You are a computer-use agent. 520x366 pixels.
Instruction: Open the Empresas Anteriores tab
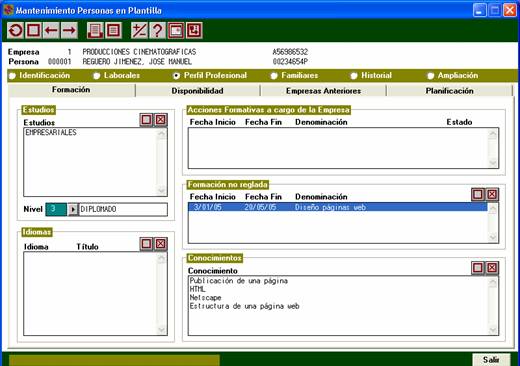coord(323,91)
